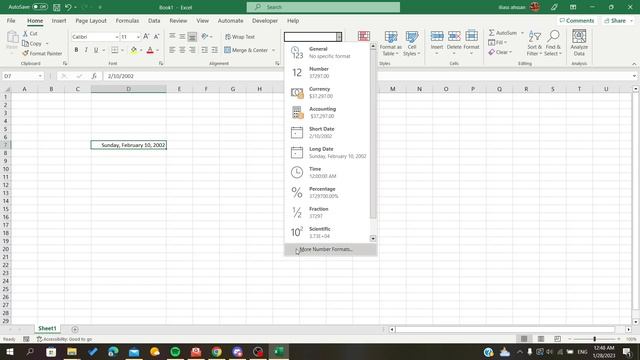Viewport: 640px width, 360px height.
Task: Decrease font size with the smaller A icon
Action: coord(156,37)
